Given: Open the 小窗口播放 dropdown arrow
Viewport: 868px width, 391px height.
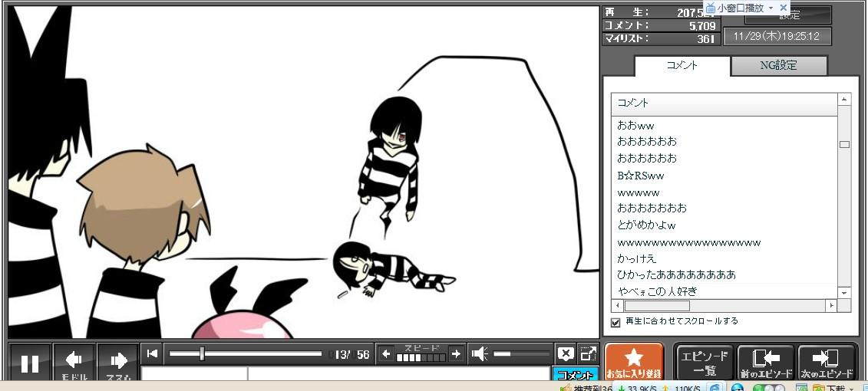Looking at the screenshot, I should (x=770, y=8).
